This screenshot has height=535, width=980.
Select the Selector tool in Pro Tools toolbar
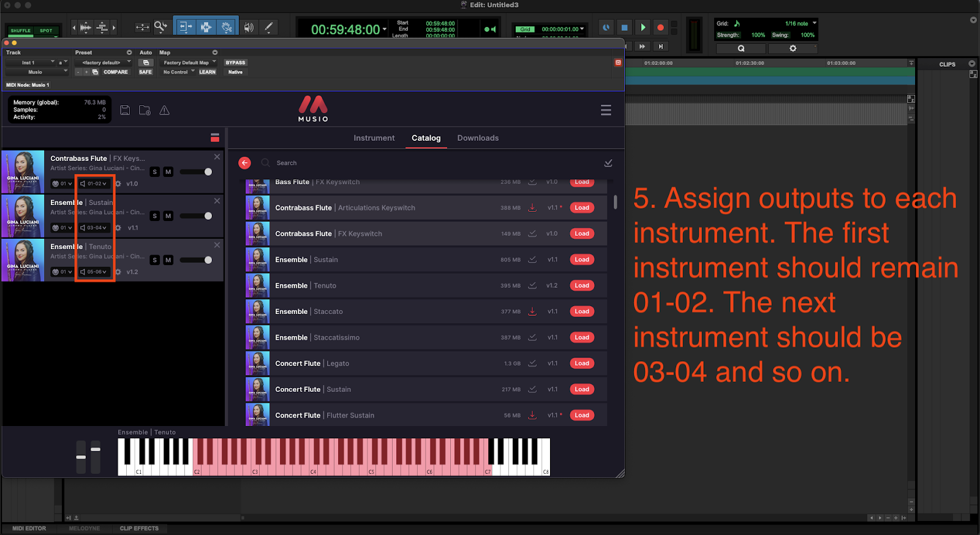click(206, 27)
